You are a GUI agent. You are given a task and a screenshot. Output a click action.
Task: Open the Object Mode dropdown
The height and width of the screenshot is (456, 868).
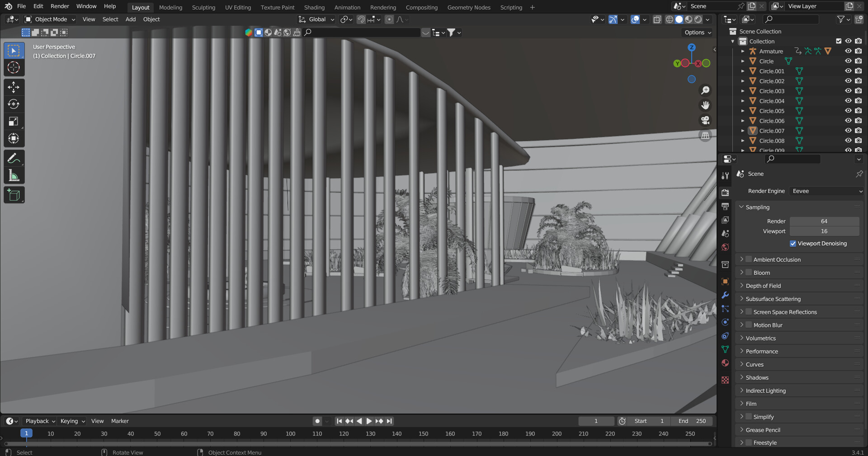pos(50,19)
